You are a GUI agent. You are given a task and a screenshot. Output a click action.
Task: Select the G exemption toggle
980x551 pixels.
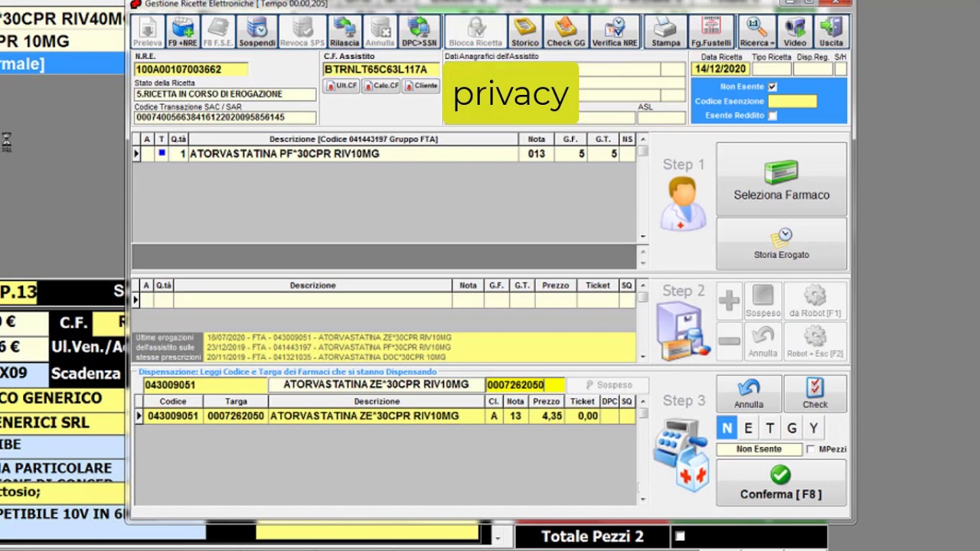pyautogui.click(x=792, y=429)
